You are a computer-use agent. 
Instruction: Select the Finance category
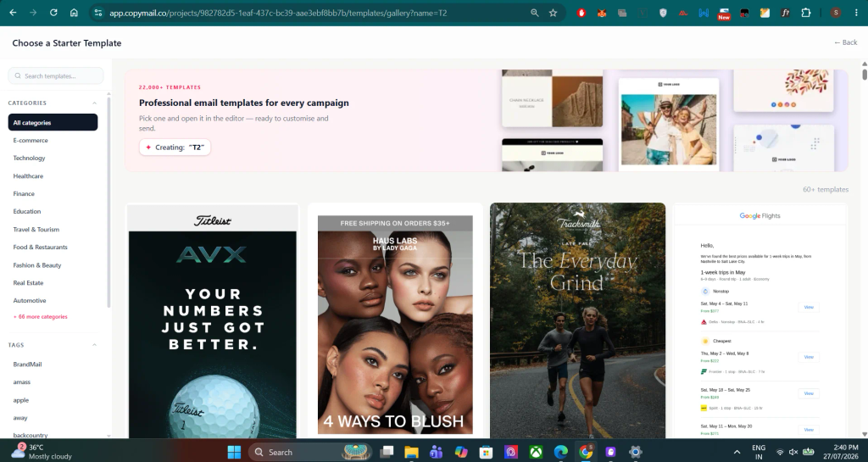(x=24, y=193)
